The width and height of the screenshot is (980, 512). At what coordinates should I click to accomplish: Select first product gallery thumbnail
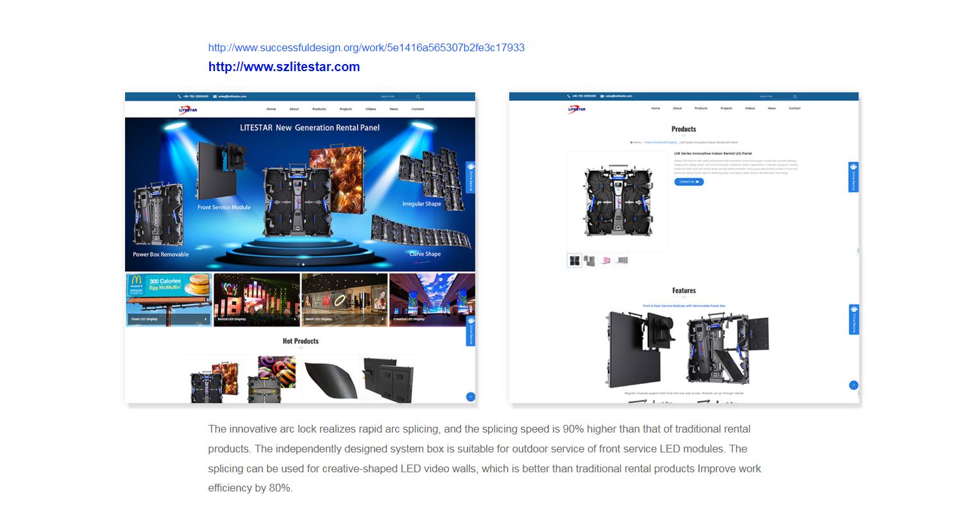[575, 260]
